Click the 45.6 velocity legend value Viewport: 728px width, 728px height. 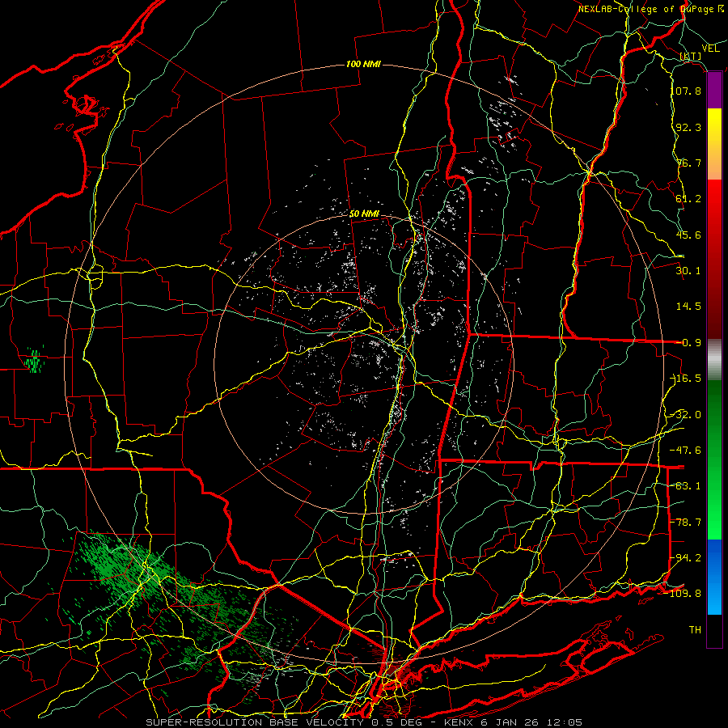688,235
